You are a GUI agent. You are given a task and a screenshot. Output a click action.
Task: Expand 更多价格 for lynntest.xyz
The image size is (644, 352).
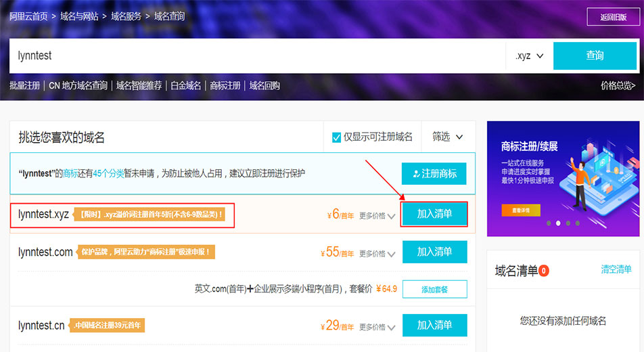377,216
